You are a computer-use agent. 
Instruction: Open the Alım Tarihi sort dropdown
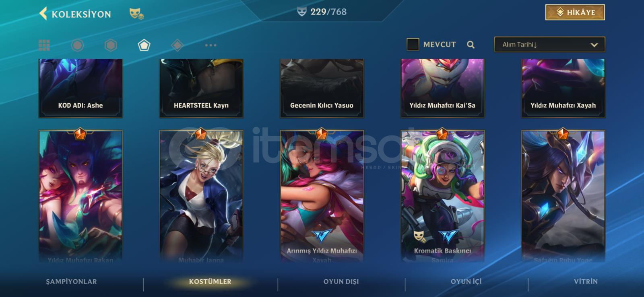click(549, 45)
